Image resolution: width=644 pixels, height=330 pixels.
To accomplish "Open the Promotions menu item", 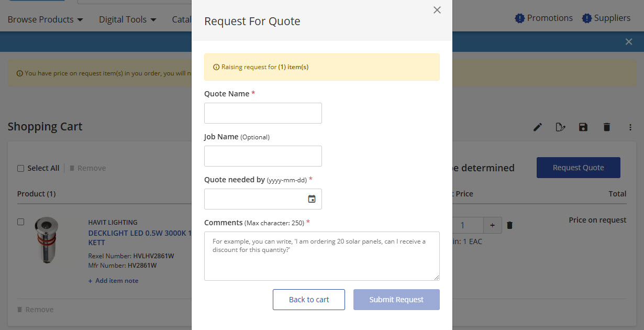I will pyautogui.click(x=544, y=18).
